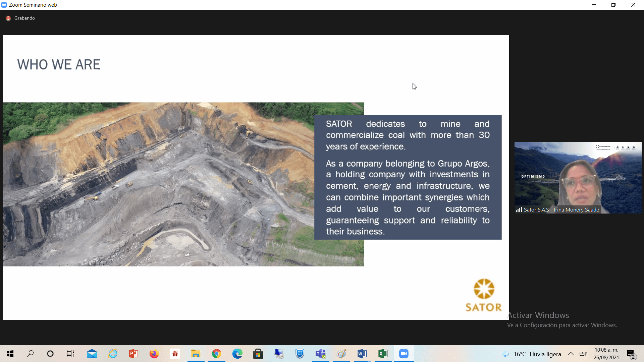The image size is (644, 362).
Task: Launch Mail app from taskbar
Action: [92, 354]
